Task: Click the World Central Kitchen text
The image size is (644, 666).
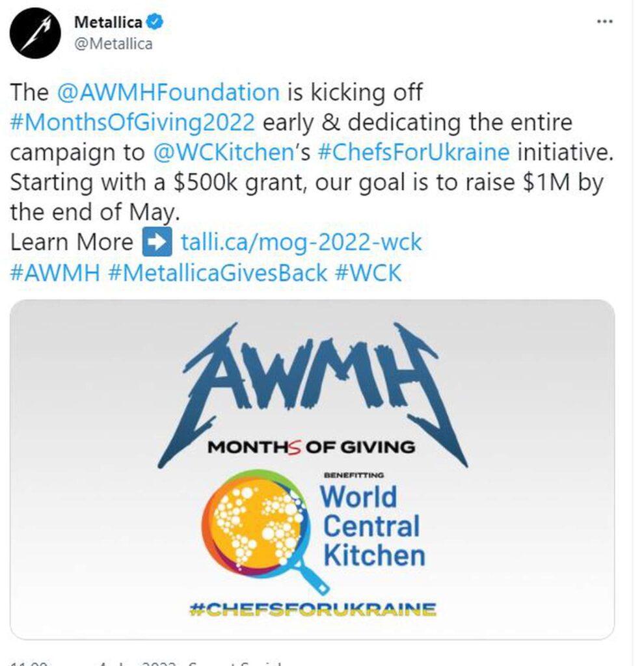Action: (373, 526)
